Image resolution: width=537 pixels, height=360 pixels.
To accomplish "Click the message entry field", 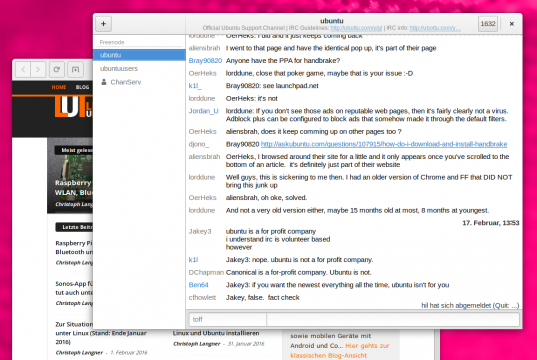I will point(393,320).
